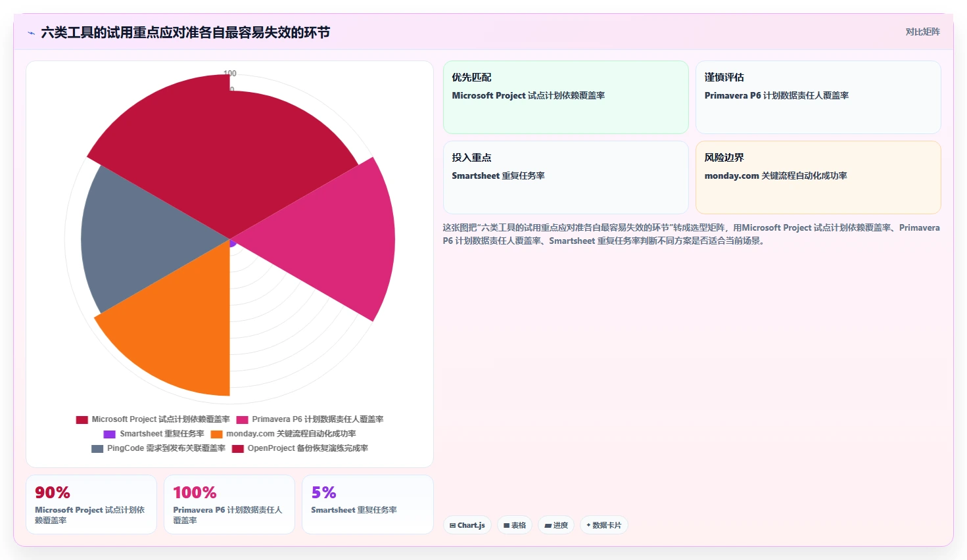Click OpenProject 备份恢复演练完成率 legend label
The width and height of the screenshot is (967, 560).
pyautogui.click(x=308, y=448)
